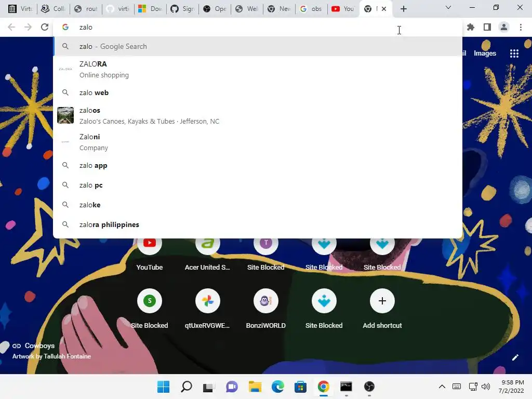Switch to the YouTube tab
The image size is (532, 399).
[343, 9]
